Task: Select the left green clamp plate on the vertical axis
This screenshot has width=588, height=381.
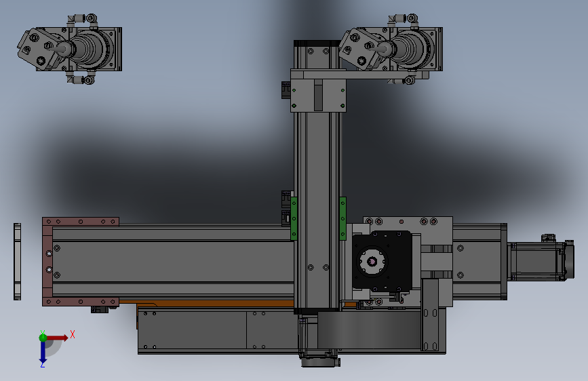Action: pos(294,218)
